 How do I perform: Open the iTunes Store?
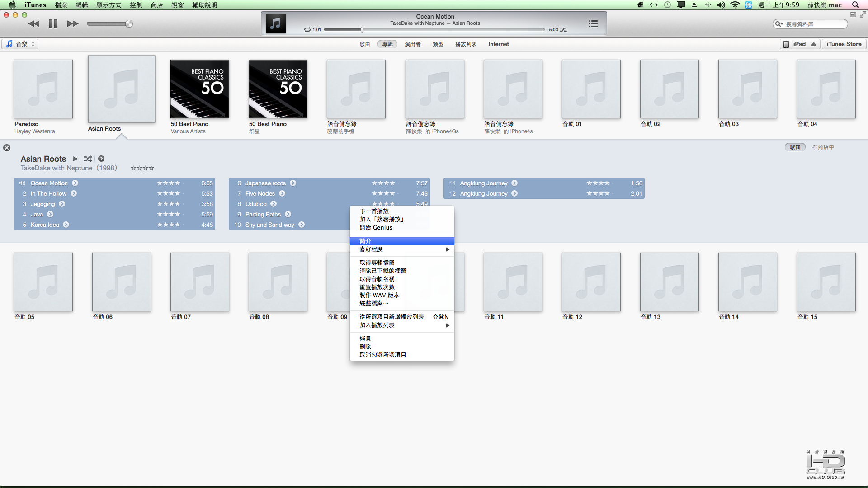[844, 44]
